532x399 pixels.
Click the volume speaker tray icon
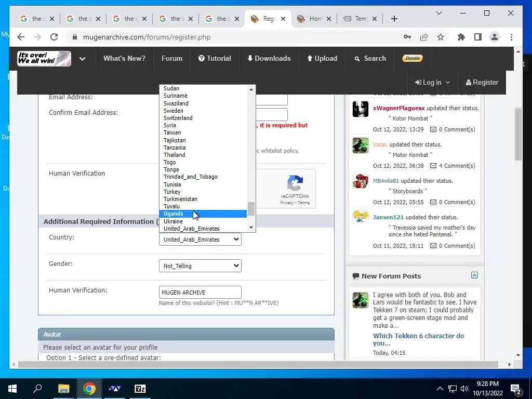click(x=464, y=389)
